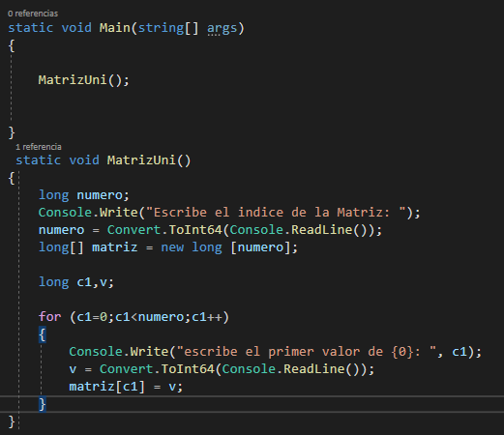The image size is (504, 435).
Task: Click the final closing brace of MatrizUni
Action: click(x=12, y=421)
